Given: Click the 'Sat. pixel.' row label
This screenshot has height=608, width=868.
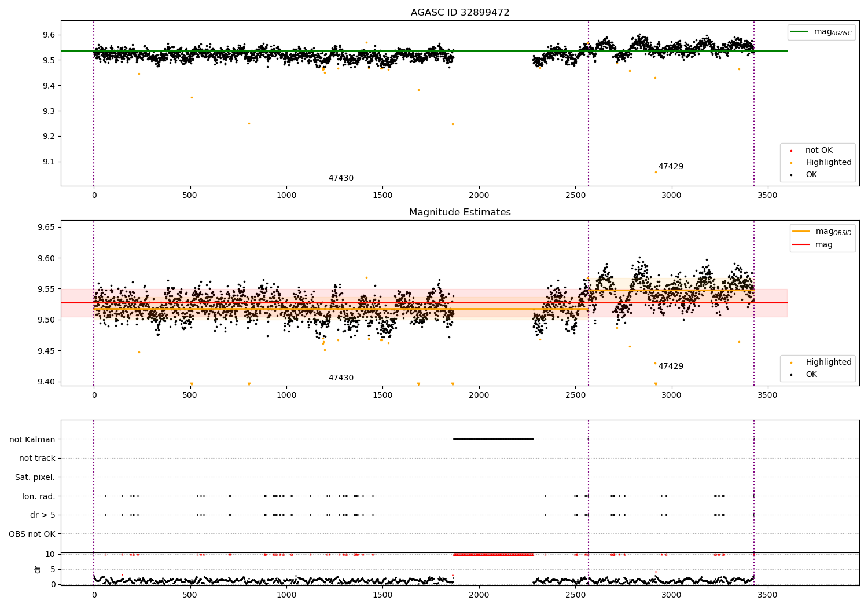Looking at the screenshot, I should pyautogui.click(x=35, y=478).
